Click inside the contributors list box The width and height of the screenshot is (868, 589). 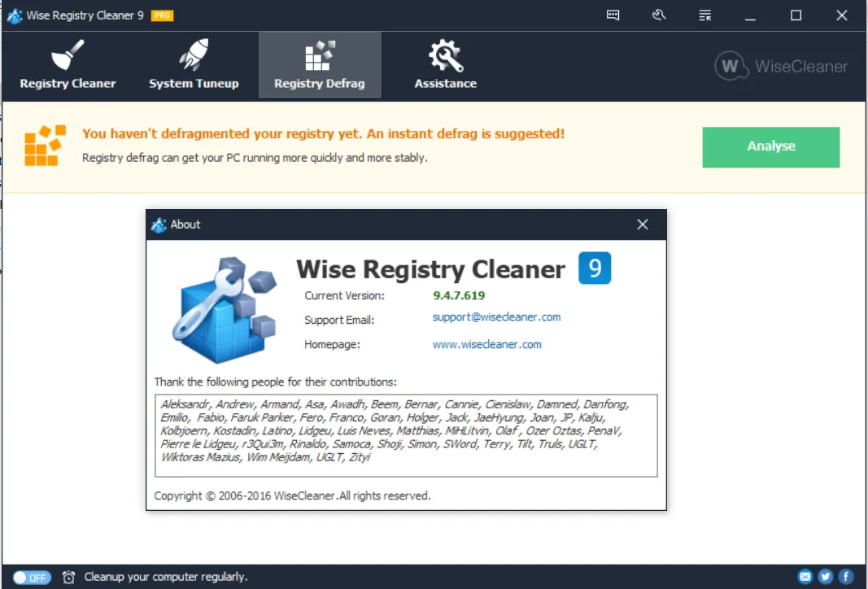(x=406, y=436)
